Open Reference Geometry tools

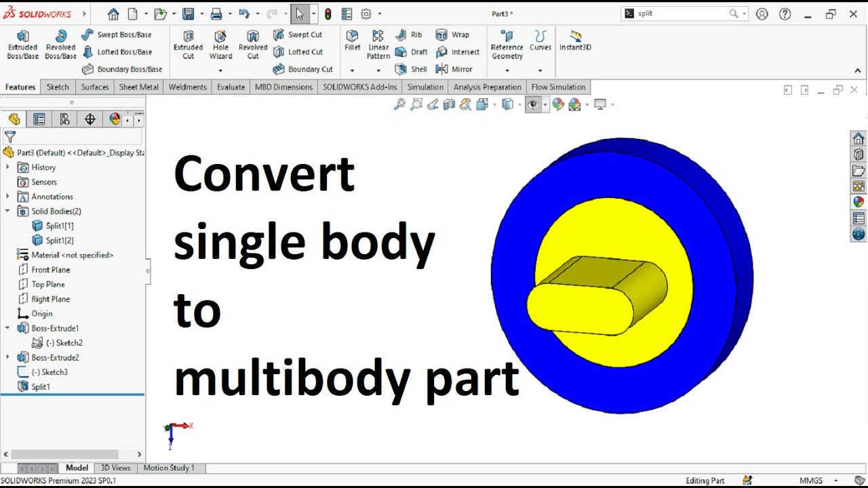pyautogui.click(x=507, y=45)
